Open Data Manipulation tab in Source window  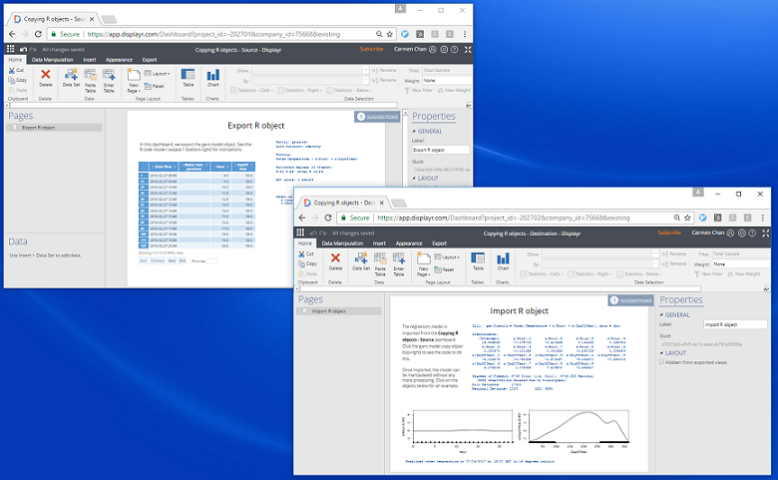click(x=52, y=60)
